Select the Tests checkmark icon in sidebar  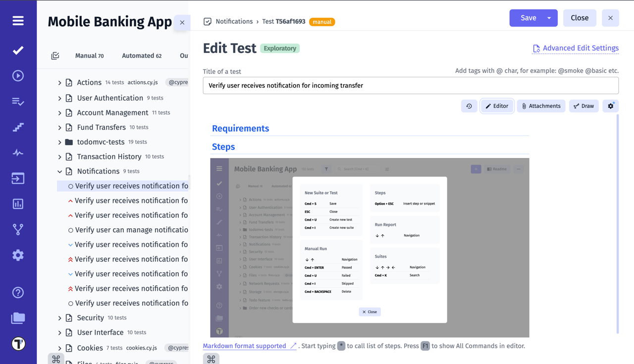pos(18,50)
